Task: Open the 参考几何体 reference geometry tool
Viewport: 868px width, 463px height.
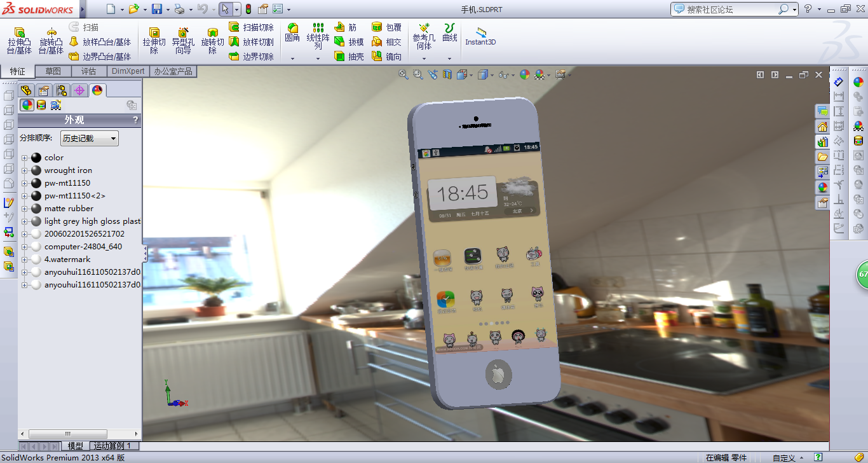Action: pos(424,36)
